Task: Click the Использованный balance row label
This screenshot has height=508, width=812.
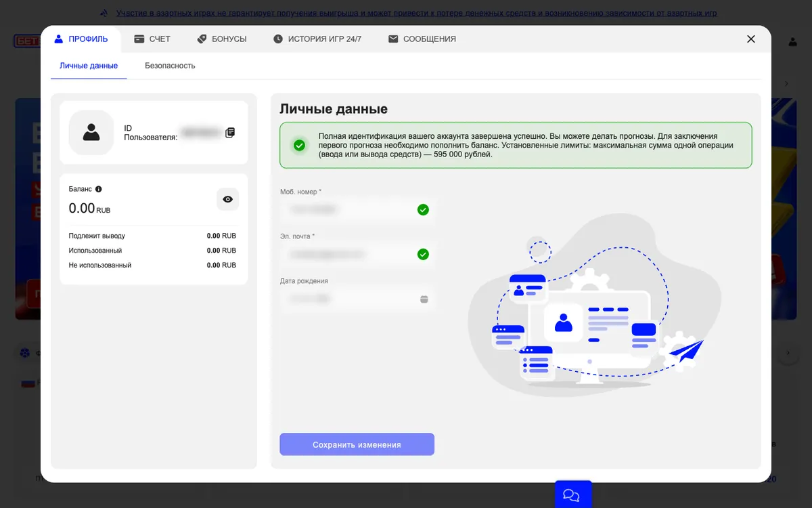Action: (x=95, y=251)
